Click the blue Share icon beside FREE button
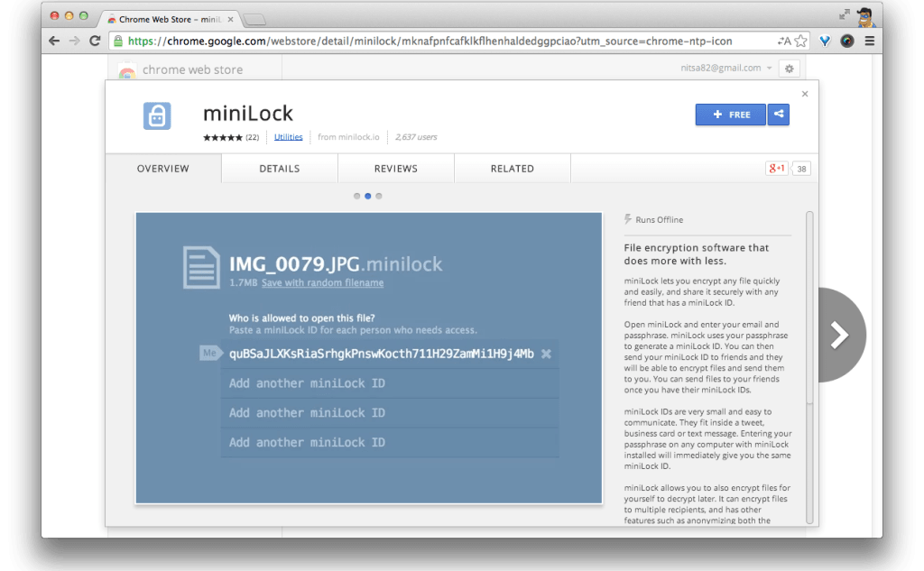The width and height of the screenshot is (924, 571). coord(778,115)
